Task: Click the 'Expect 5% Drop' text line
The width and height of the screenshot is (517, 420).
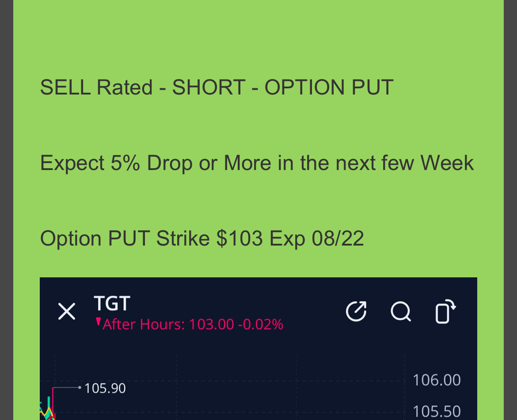Action: point(257,163)
